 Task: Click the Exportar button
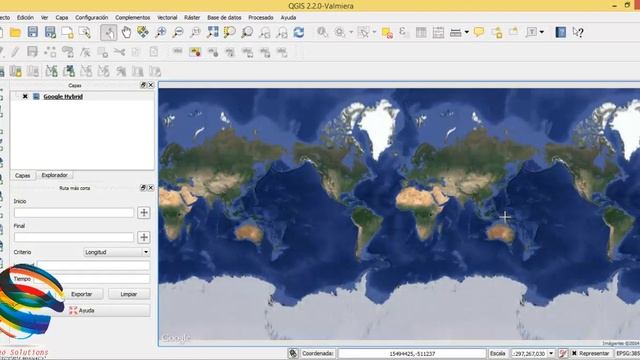pyautogui.click(x=82, y=294)
